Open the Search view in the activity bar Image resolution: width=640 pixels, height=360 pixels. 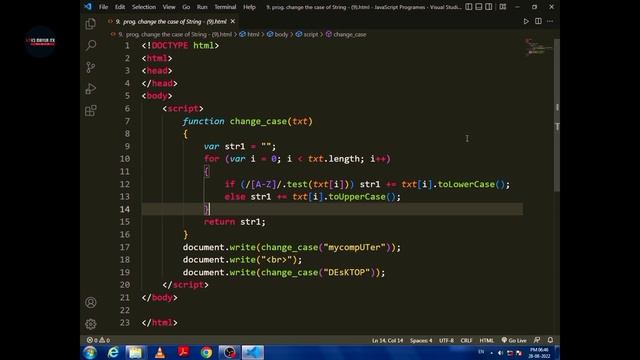[91, 45]
